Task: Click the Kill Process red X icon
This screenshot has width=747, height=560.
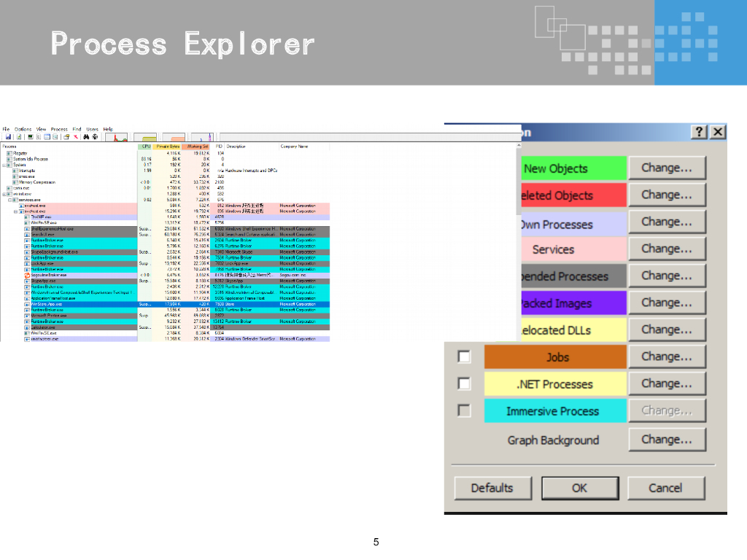Action: (x=74, y=136)
